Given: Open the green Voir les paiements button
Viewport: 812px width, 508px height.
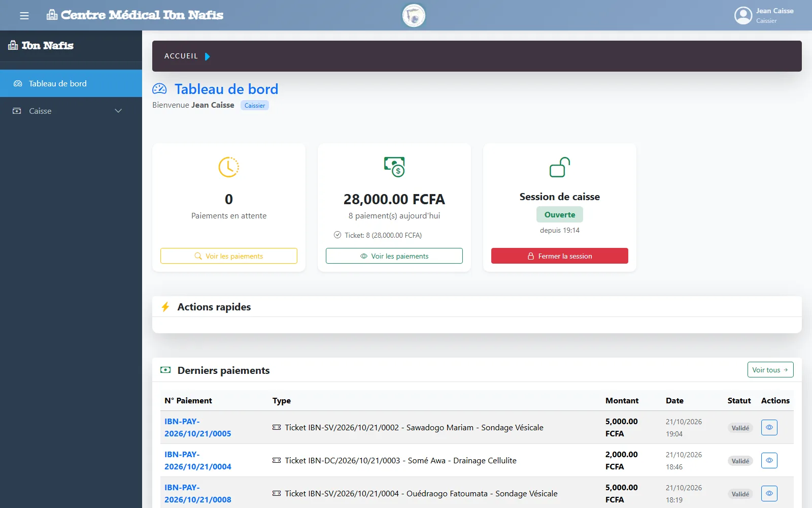Looking at the screenshot, I should pyautogui.click(x=394, y=256).
